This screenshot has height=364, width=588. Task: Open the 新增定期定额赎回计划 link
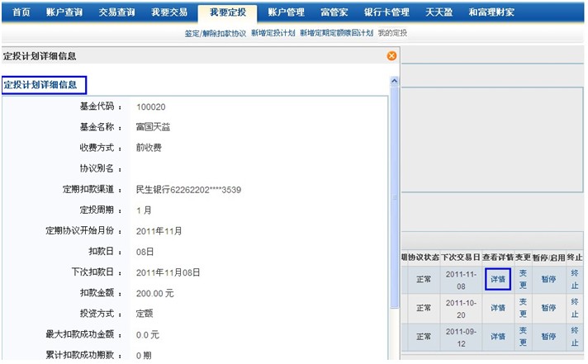[x=336, y=34]
